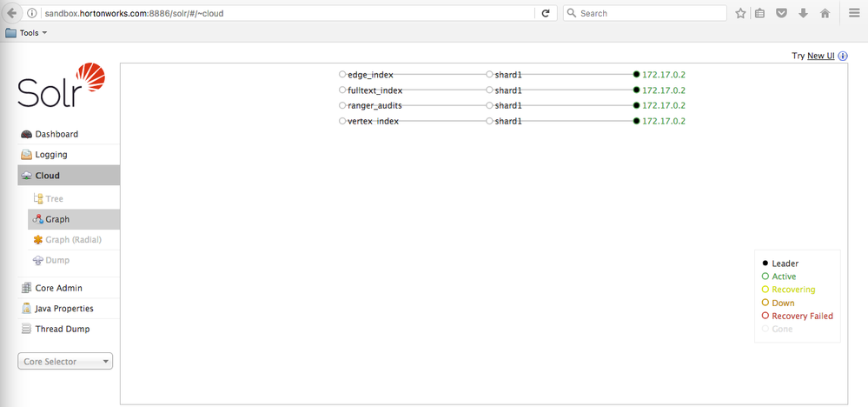Viewport: 868px width, 407px height.
Task: Show bookmarks list icon
Action: (760, 13)
